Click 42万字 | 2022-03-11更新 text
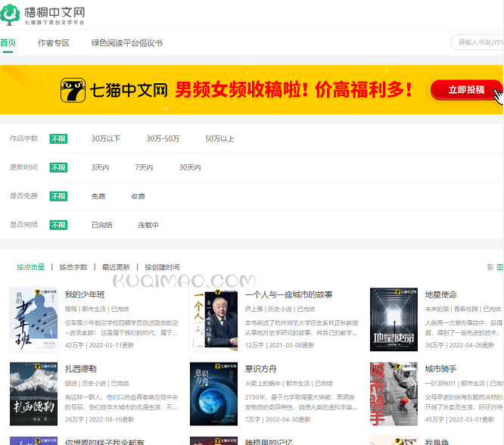 99,345
